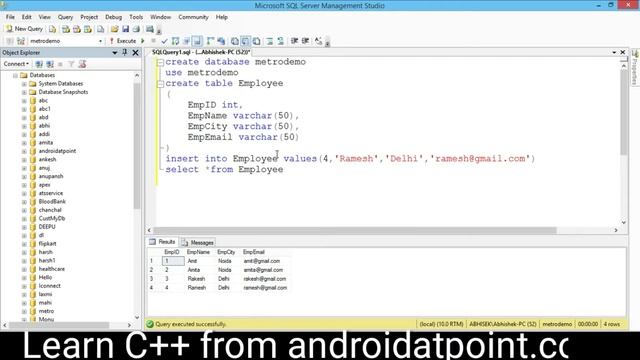Click the Decrease Indent icon
640x360 pixels.
(x=294, y=41)
